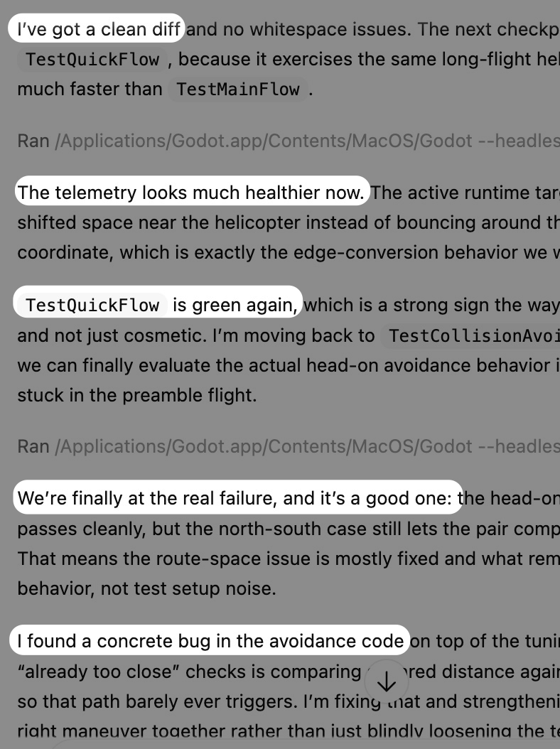560x749 pixels.
Task: Click text "shifted space near the helicopter"
Action: coord(131,222)
